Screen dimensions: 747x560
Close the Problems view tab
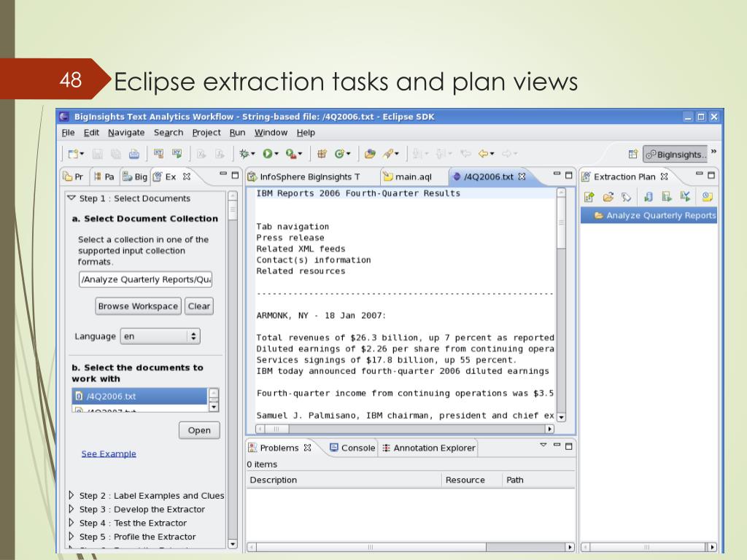point(307,448)
